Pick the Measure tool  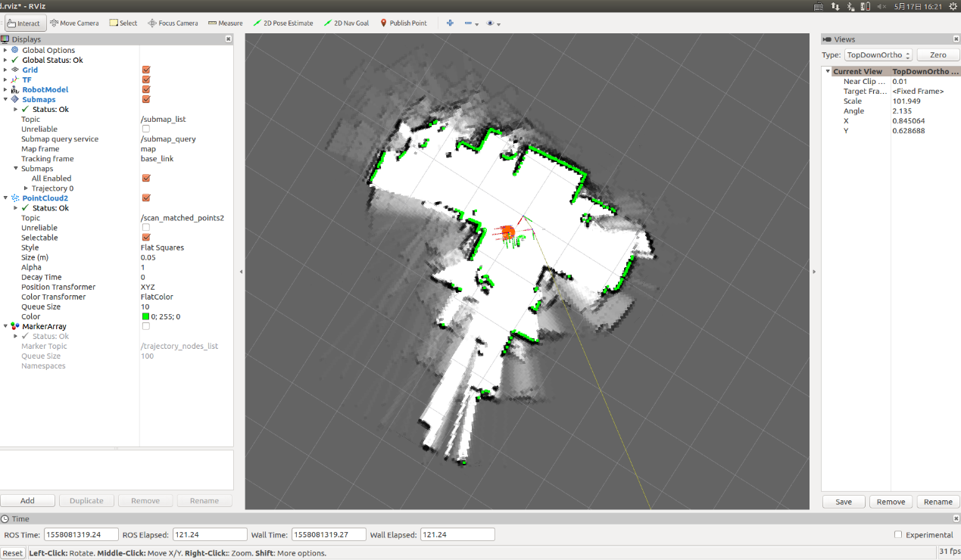coord(225,23)
